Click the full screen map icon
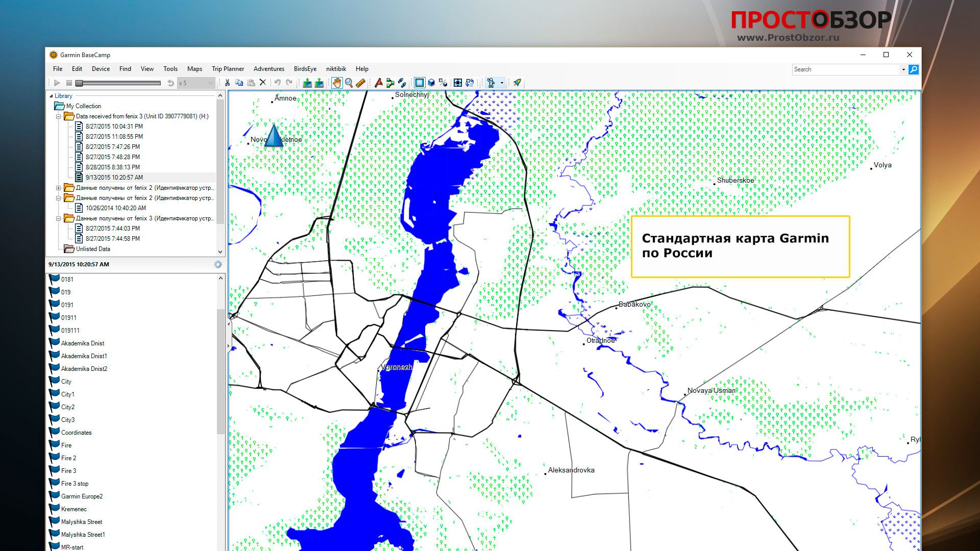The height and width of the screenshot is (551, 980). point(458,83)
